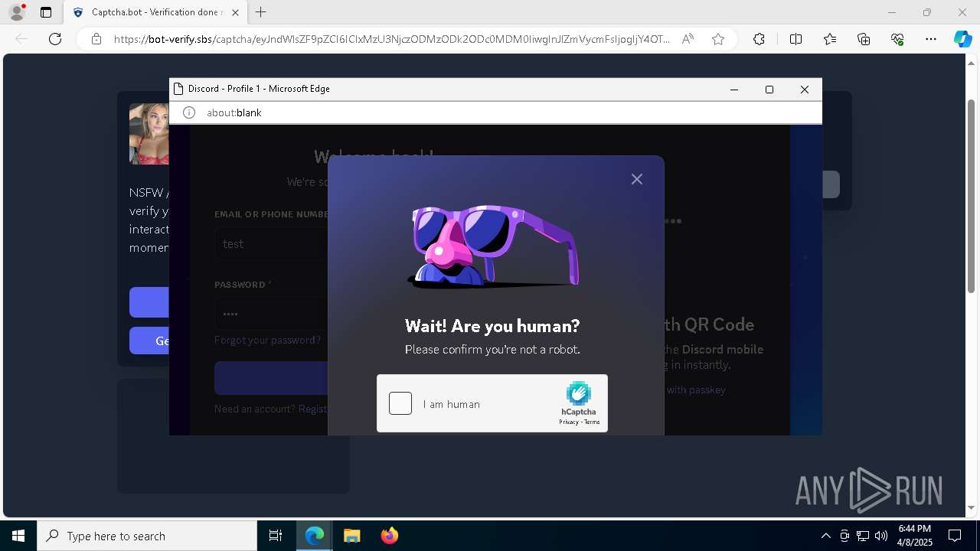Click the profile photo thumbnail on Captcha.bot
980x551 pixels.
pyautogui.click(x=149, y=134)
